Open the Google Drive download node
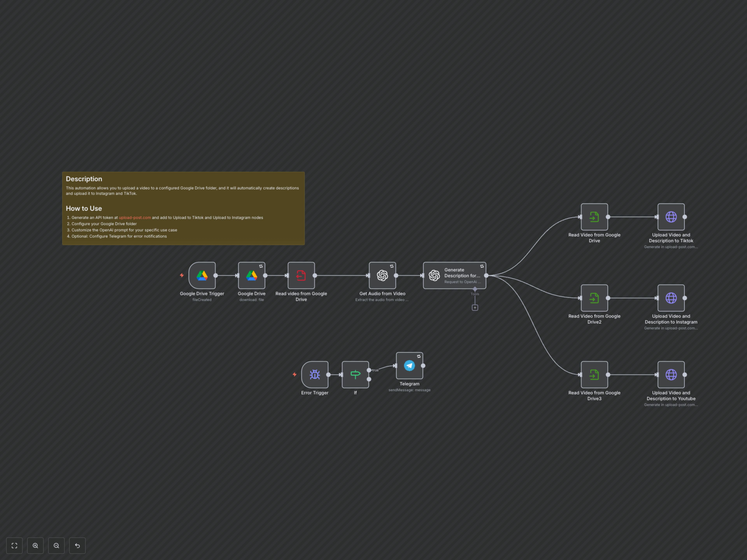The height and width of the screenshot is (560, 747). [x=252, y=276]
